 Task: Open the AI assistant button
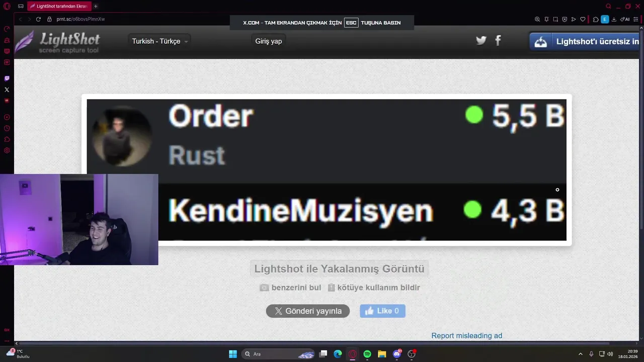click(625, 19)
